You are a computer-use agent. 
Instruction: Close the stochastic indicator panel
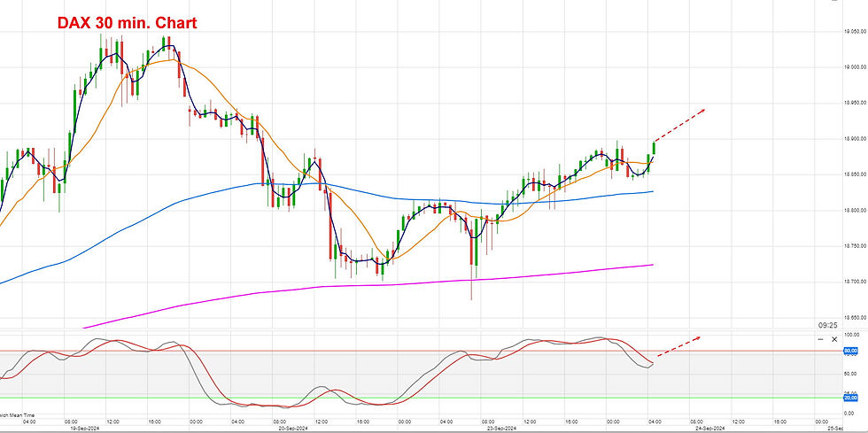pos(834,339)
